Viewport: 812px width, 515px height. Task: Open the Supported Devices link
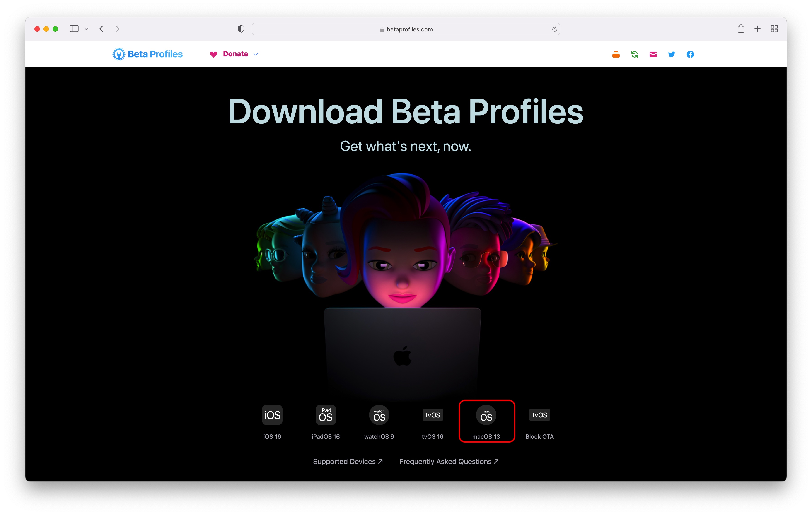[x=348, y=461]
